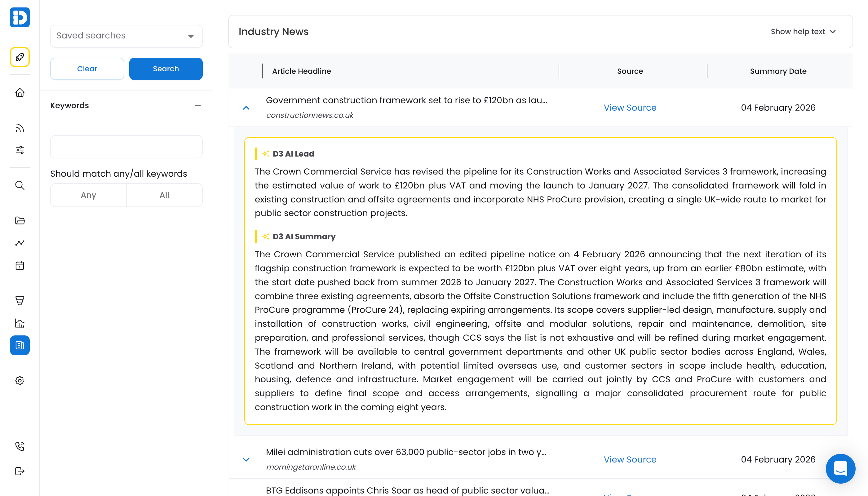Screen dimensions: 868x496
Task: Click inside the keywords input field
Action: [126, 147]
